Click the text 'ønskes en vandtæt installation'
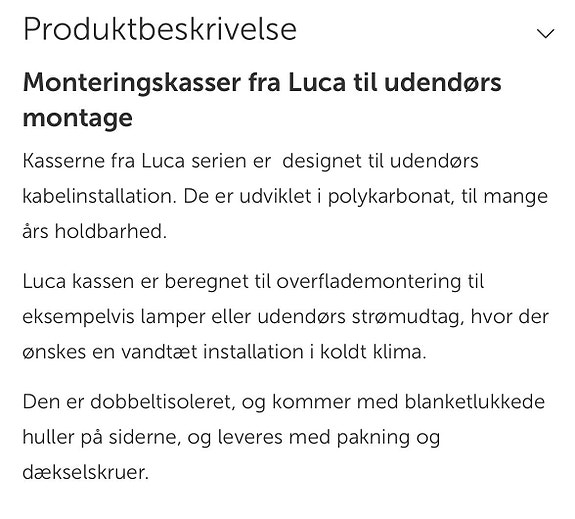Viewport: 575px width, 519px height. [x=163, y=352]
